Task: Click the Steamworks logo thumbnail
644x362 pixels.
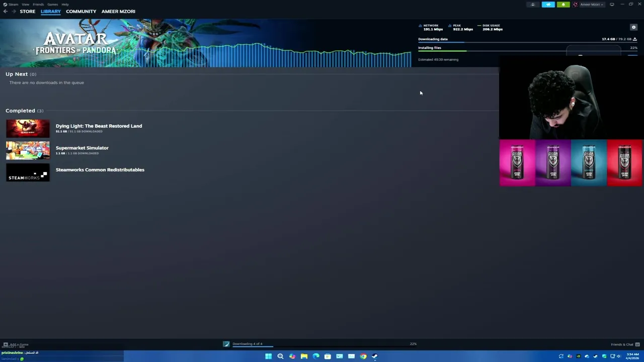Action: coord(28,172)
